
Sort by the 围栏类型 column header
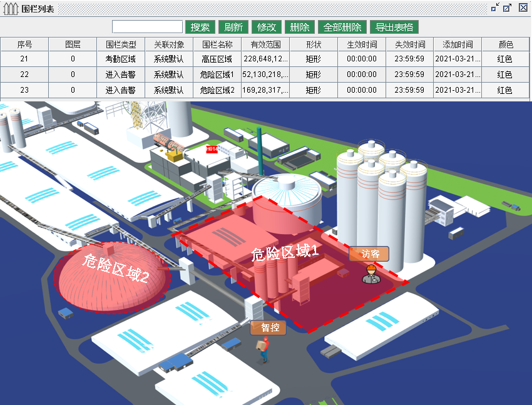(121, 44)
